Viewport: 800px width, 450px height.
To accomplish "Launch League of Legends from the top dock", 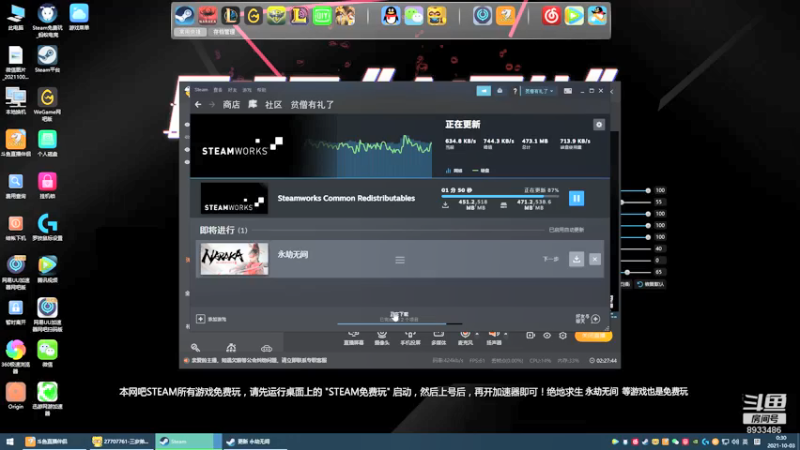I will (231, 15).
